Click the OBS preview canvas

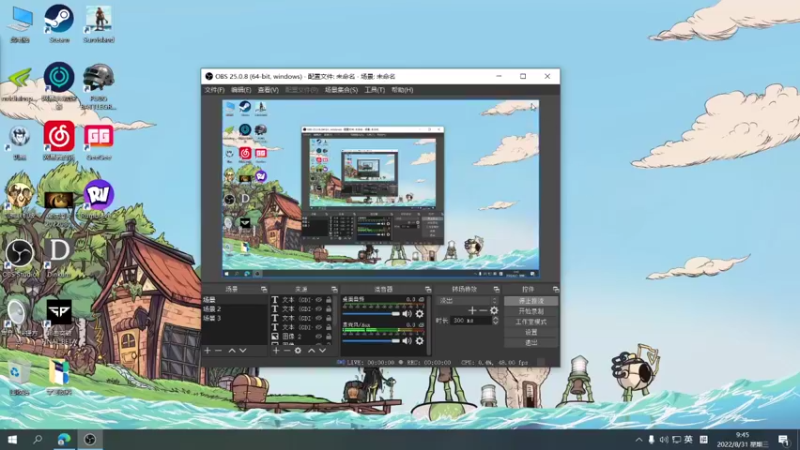[381, 189]
